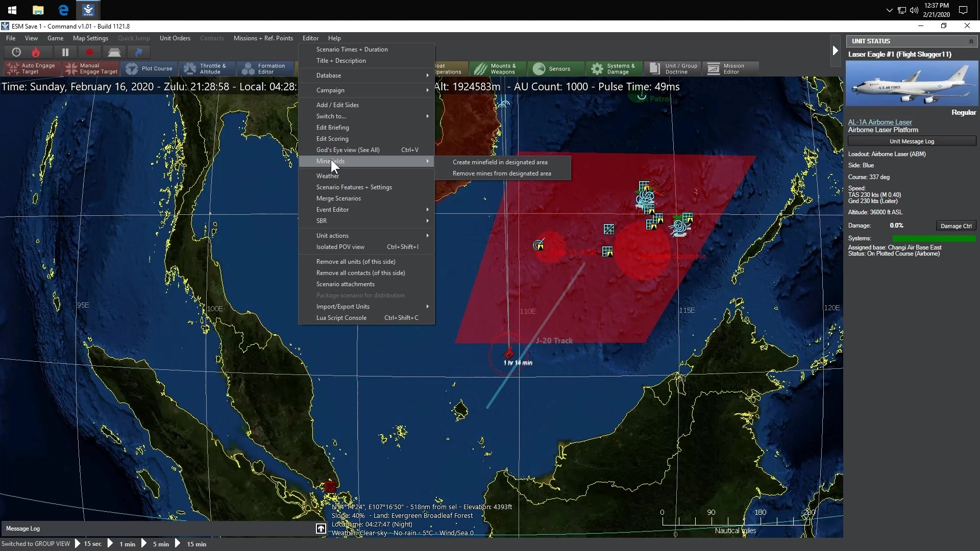The height and width of the screenshot is (551, 980).
Task: Open Unit / Group Doctrine
Action: pos(672,68)
